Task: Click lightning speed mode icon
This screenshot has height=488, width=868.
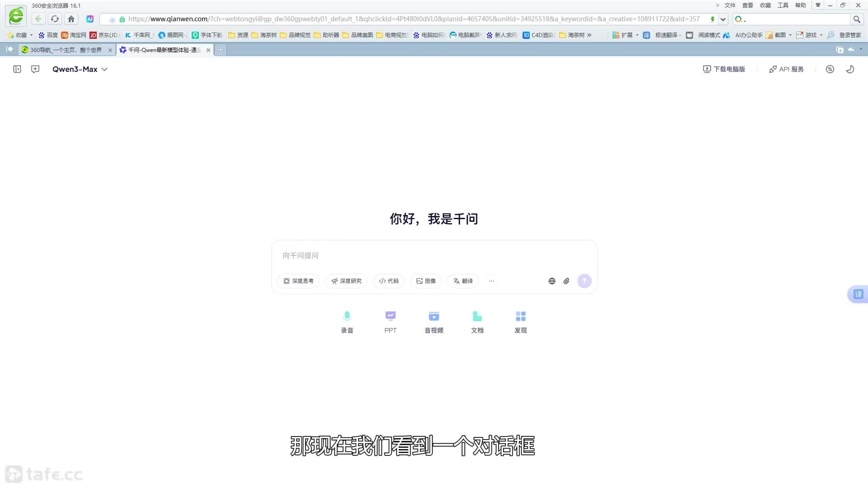Action: tap(712, 19)
